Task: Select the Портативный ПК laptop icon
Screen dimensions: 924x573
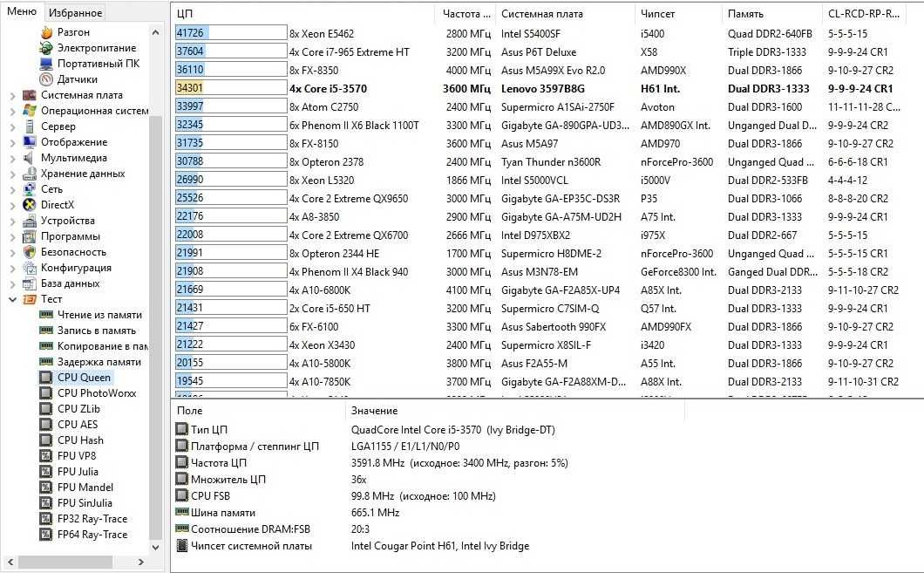Action: tap(46, 64)
